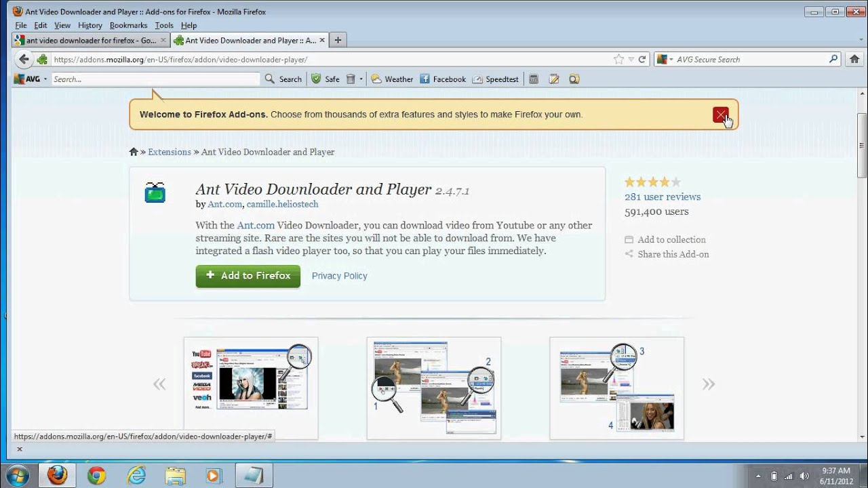The width and height of the screenshot is (868, 488).
Task: Click the AVG trash can icon
Action: click(x=351, y=79)
